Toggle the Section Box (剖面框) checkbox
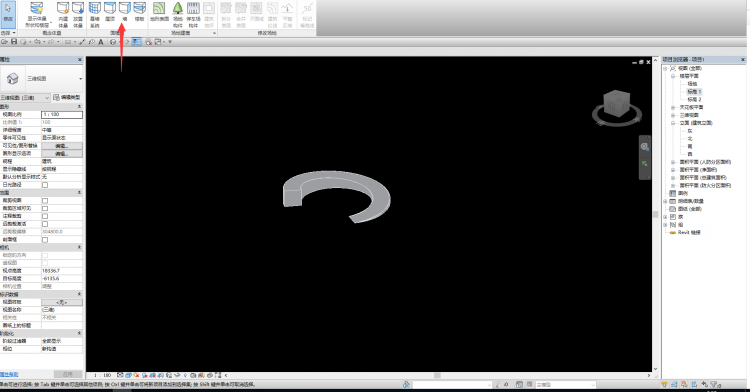This screenshot has width=750, height=392. coord(45,240)
